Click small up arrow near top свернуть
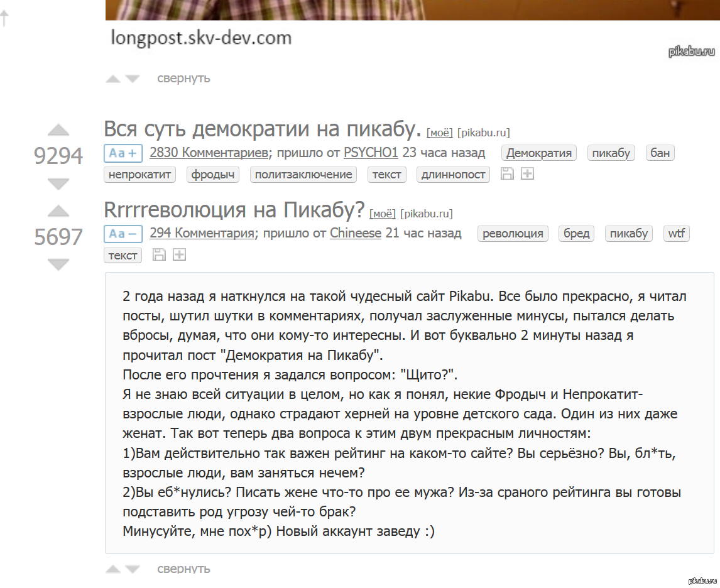The width and height of the screenshot is (720, 588). pos(113,79)
